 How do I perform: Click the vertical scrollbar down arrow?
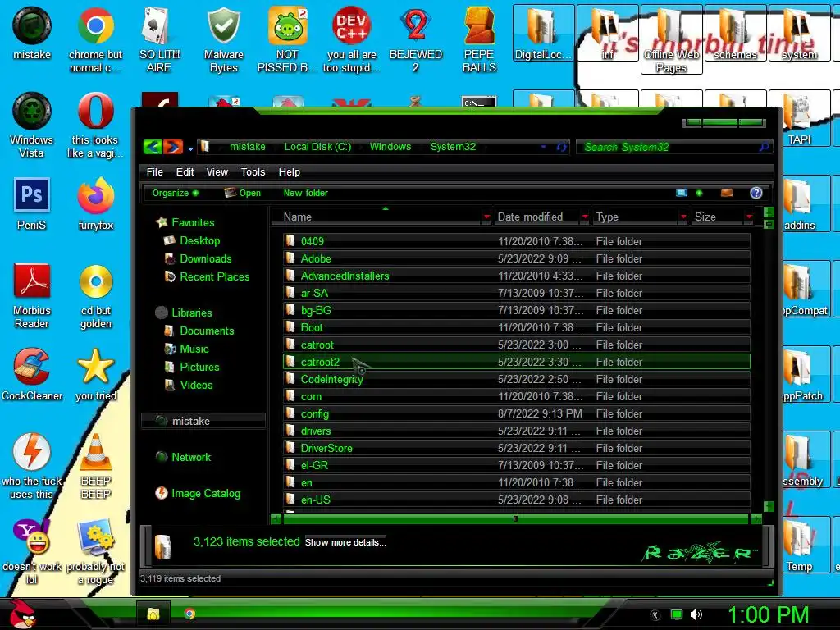[769, 506]
